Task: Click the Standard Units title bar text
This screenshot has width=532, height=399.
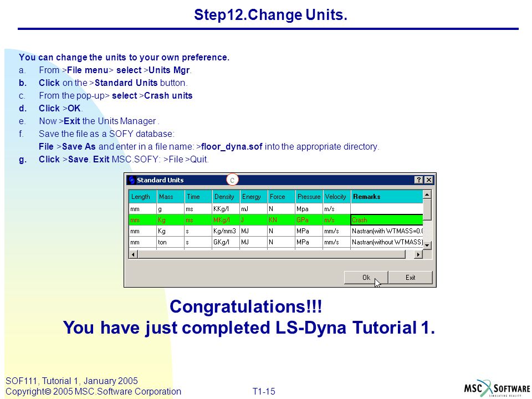Action: pyautogui.click(x=160, y=180)
